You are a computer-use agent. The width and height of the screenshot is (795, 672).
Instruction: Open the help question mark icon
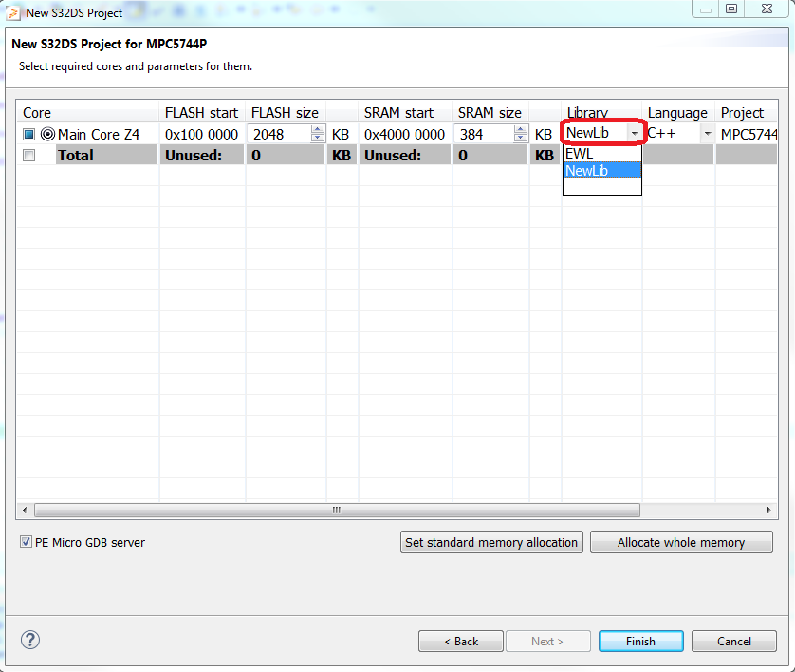30,640
